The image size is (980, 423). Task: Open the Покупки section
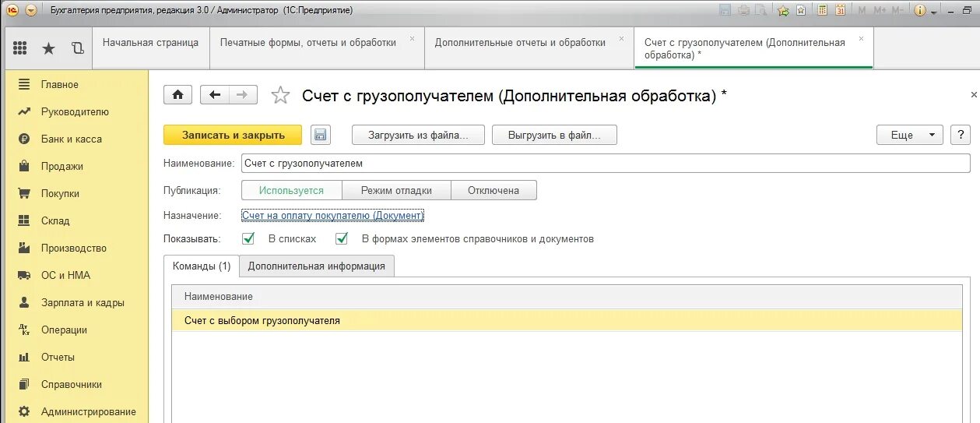(60, 193)
